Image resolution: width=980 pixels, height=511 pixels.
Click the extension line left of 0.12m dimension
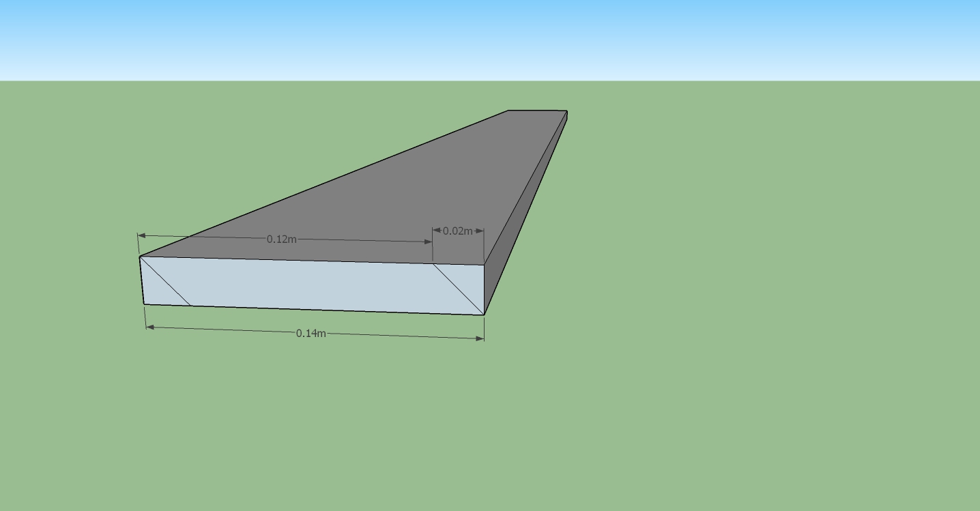(139, 245)
